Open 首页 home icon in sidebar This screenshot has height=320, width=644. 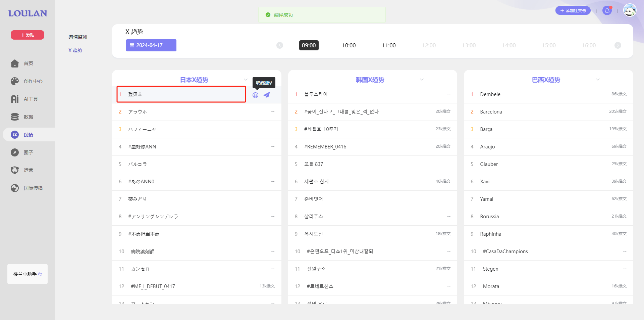15,63
